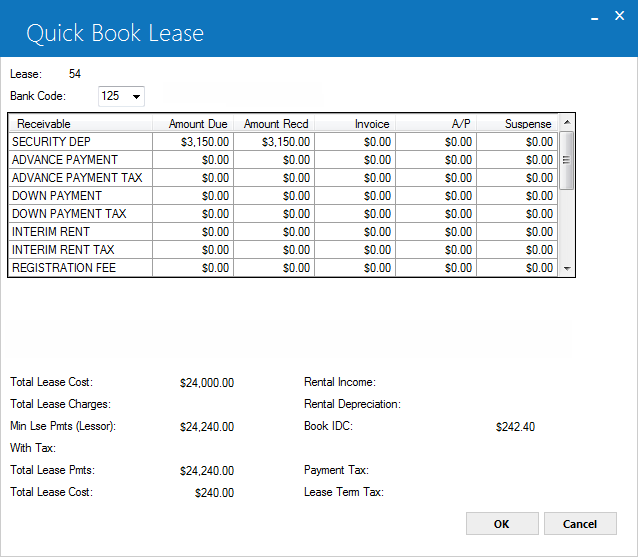Click the Rental Income label
638x557 pixels.
340,382
